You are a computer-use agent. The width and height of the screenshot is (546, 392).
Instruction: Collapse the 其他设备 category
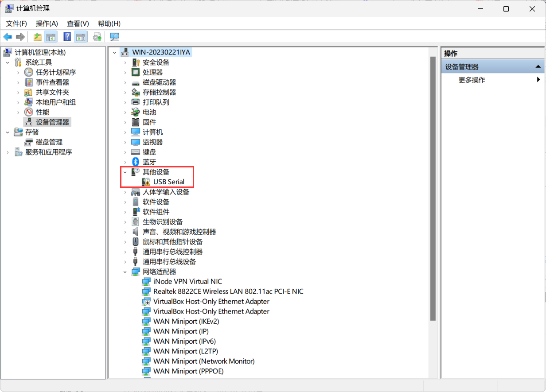[125, 172]
